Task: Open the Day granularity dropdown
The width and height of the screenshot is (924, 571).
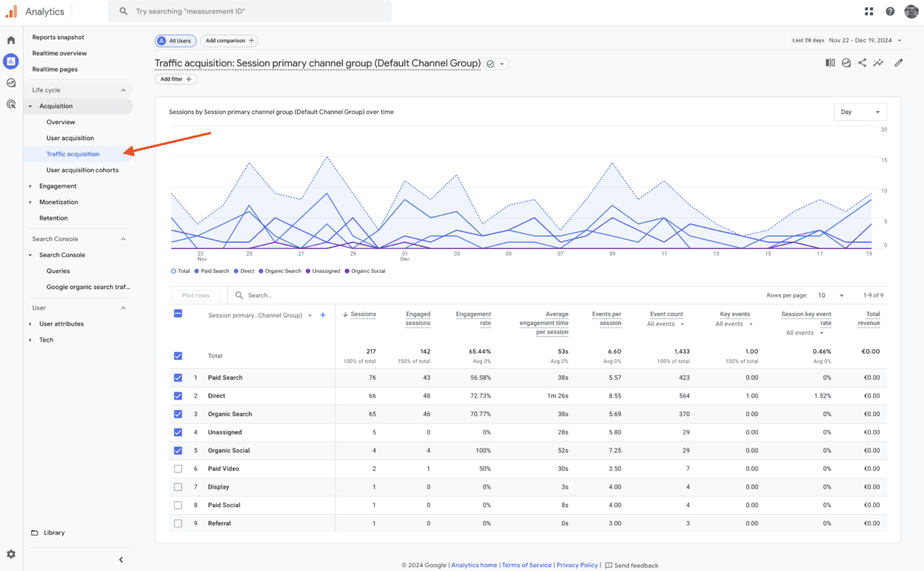Action: coord(860,112)
